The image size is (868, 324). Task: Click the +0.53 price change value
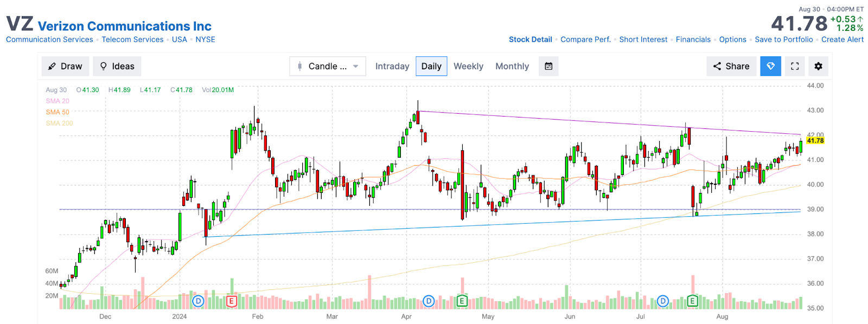(846, 19)
